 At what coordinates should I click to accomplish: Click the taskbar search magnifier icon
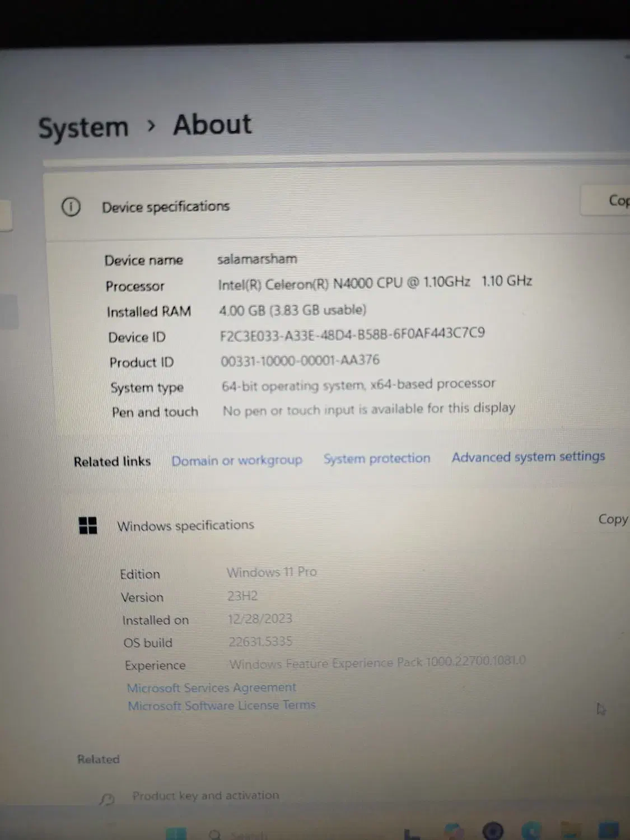(214, 834)
